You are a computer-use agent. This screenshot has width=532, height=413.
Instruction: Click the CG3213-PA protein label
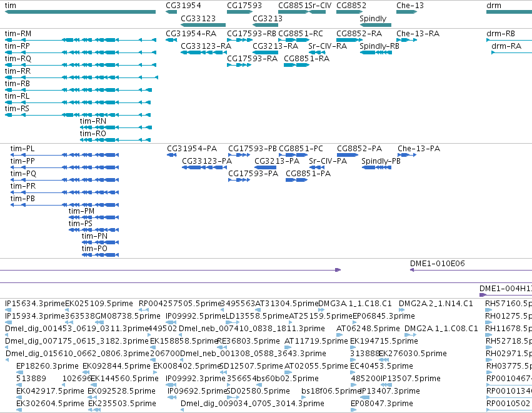pyautogui.click(x=277, y=161)
